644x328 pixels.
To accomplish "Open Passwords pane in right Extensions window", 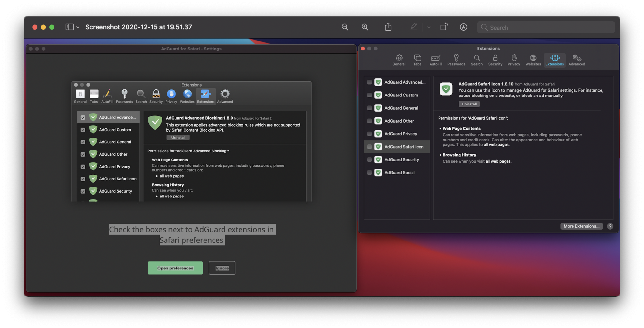I will click(x=456, y=60).
